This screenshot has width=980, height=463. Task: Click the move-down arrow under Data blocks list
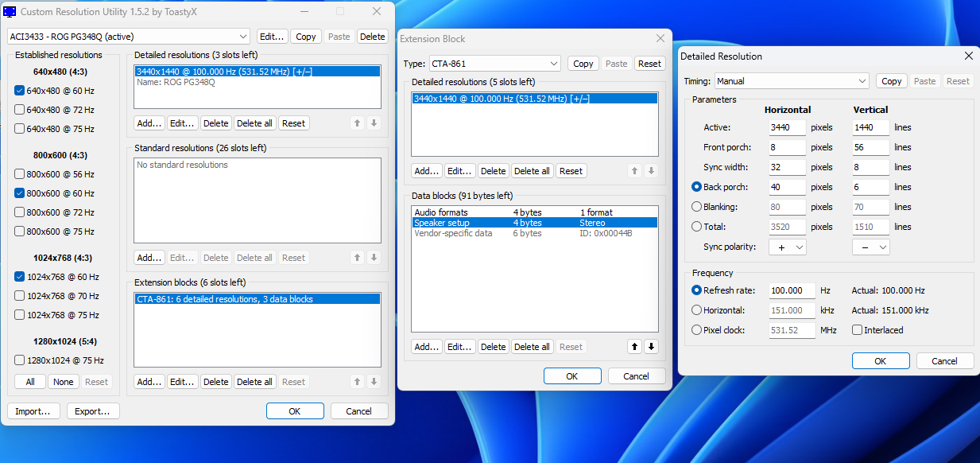point(651,347)
